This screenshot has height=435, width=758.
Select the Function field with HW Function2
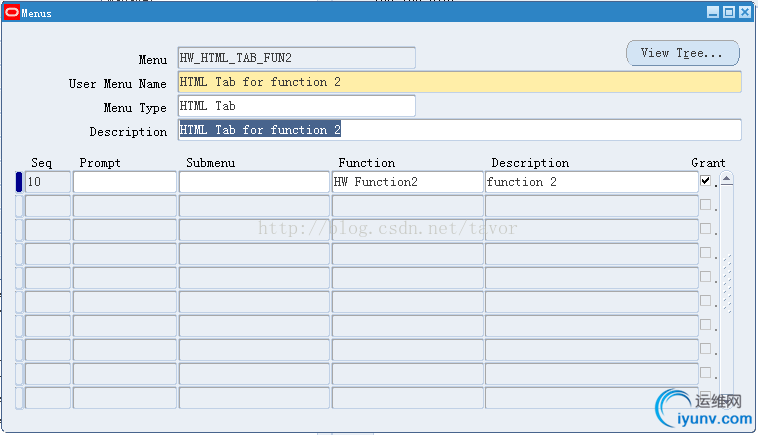pos(406,182)
